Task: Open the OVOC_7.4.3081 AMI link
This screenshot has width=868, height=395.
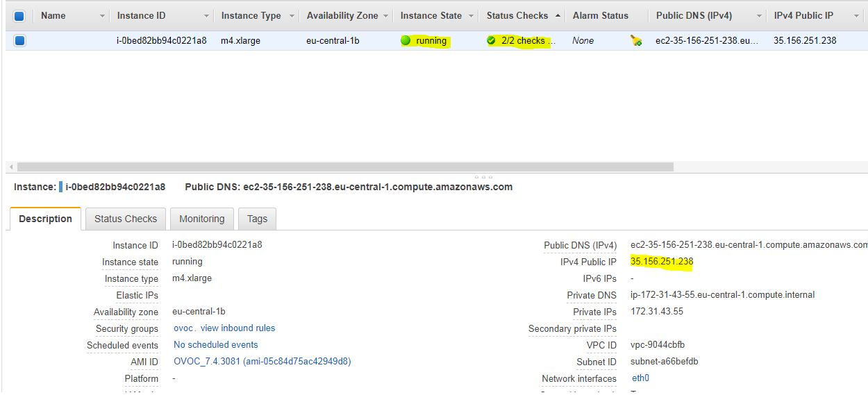Action: pos(262,362)
